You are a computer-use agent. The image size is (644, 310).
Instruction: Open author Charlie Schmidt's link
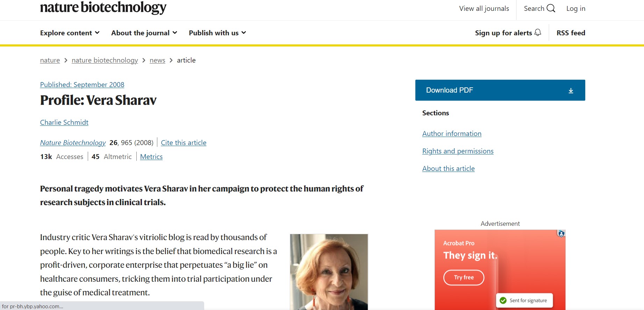[64, 122]
